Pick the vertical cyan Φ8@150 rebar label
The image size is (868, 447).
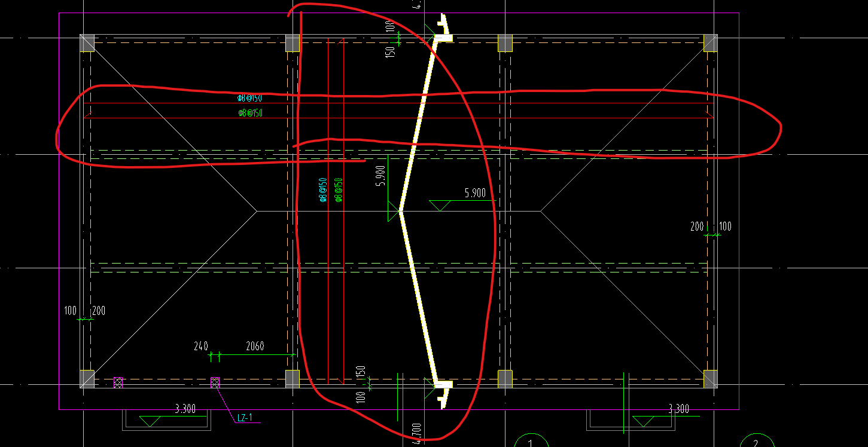click(x=323, y=190)
